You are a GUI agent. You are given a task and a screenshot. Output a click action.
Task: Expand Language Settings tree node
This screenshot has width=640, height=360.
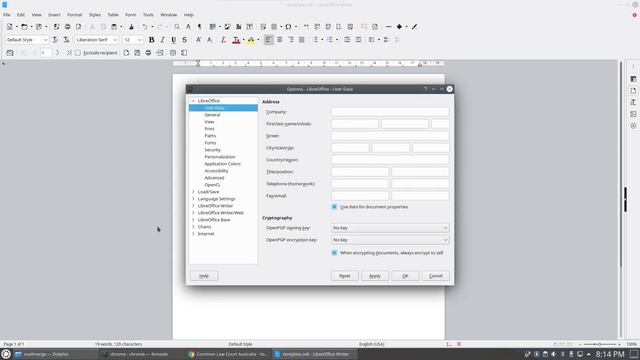(193, 199)
